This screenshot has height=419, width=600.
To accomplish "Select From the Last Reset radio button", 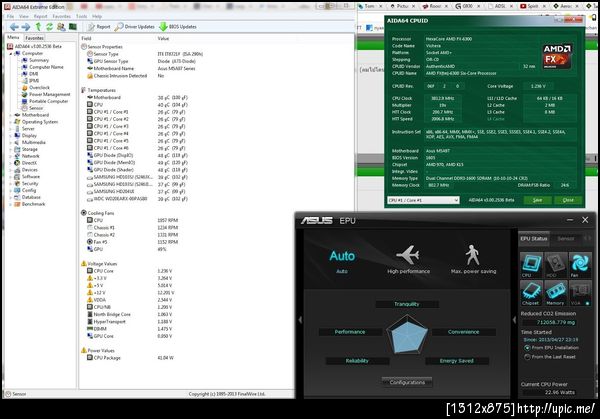I will coord(527,357).
